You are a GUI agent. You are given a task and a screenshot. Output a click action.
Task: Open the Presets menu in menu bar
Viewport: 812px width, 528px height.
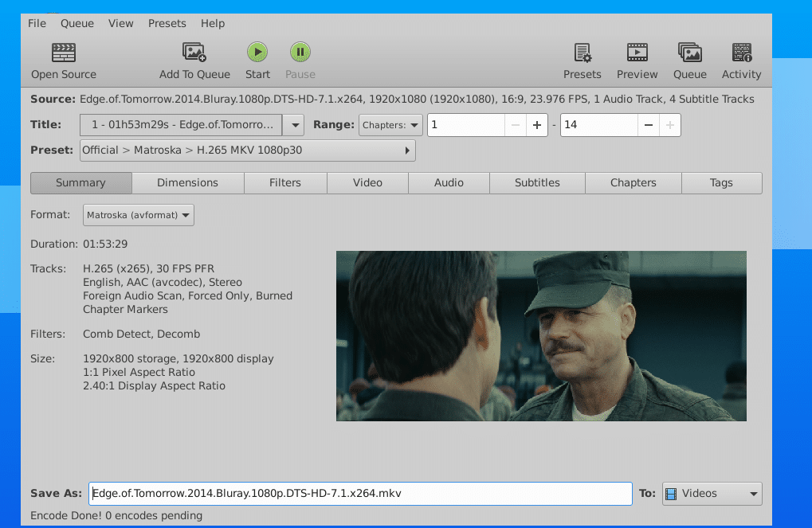(167, 23)
